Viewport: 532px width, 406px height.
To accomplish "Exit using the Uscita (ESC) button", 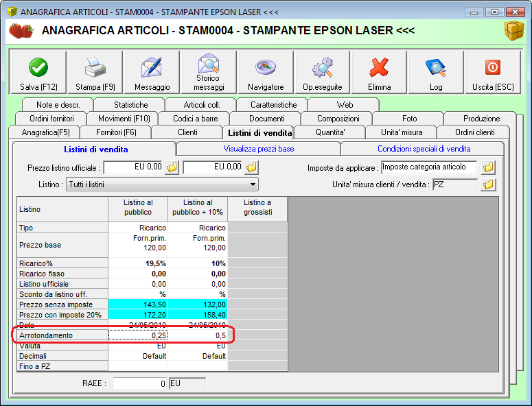I will 493,67.
